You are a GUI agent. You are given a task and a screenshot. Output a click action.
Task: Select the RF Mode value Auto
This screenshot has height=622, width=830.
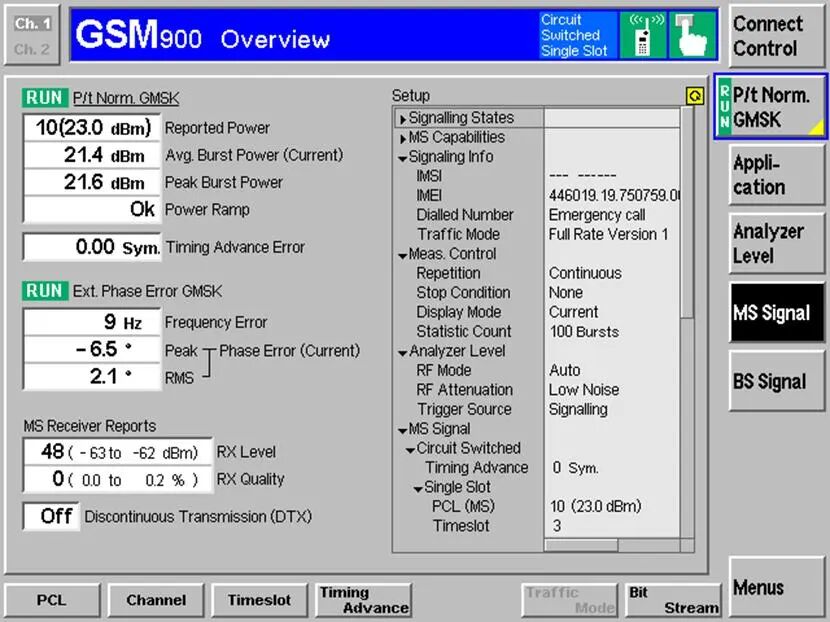click(x=564, y=370)
